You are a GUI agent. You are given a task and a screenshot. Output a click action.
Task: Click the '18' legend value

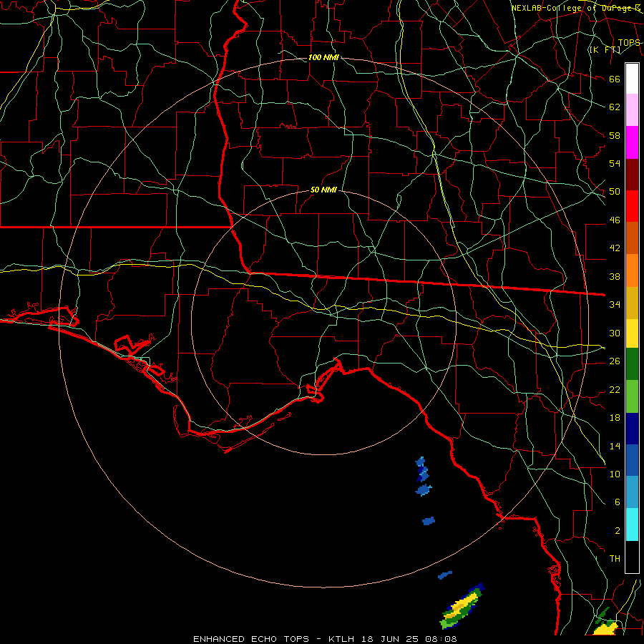(x=615, y=418)
